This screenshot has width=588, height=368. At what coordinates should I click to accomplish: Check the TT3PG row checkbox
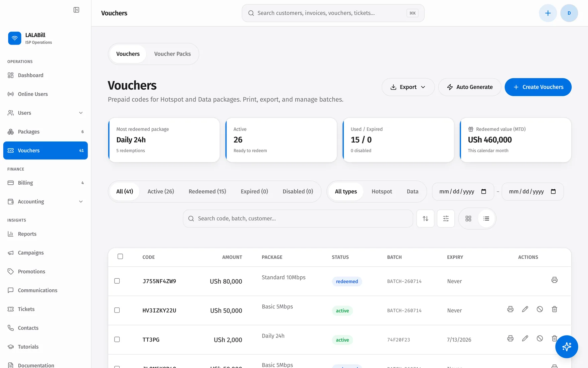point(117,339)
